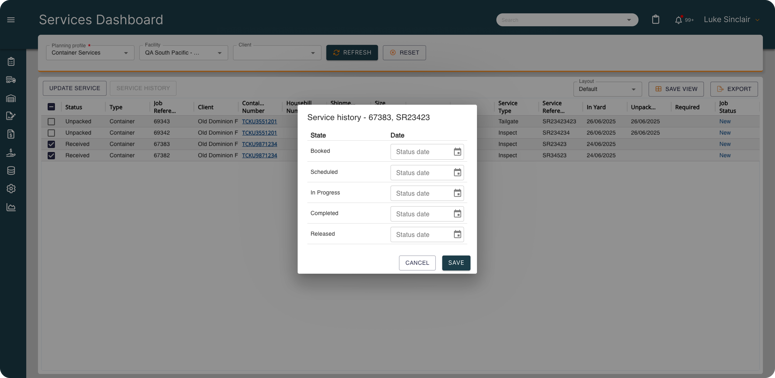The height and width of the screenshot is (378, 775).
Task: Open the settings gear sidebar icon
Action: pos(11,189)
